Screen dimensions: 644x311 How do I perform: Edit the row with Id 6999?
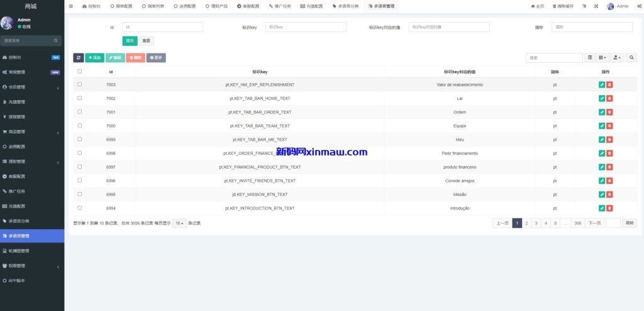[602, 140]
